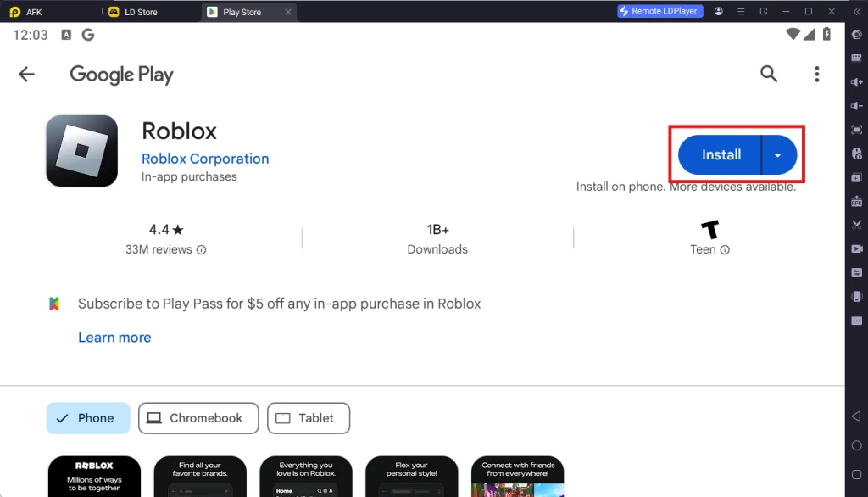
Task: Open the three-dot more options menu
Action: 816,75
